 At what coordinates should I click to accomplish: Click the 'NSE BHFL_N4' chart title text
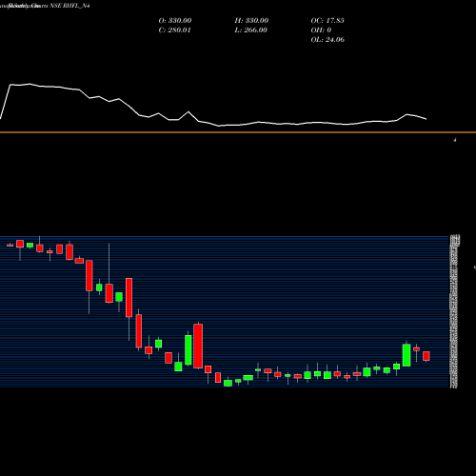click(x=69, y=6)
